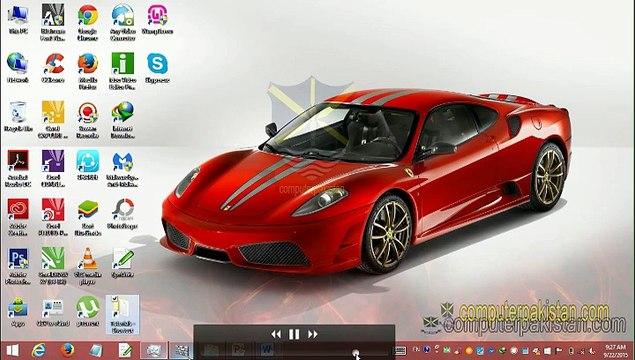
Task: Open the yellow Corel shortcut
Action: [x=53, y=119]
